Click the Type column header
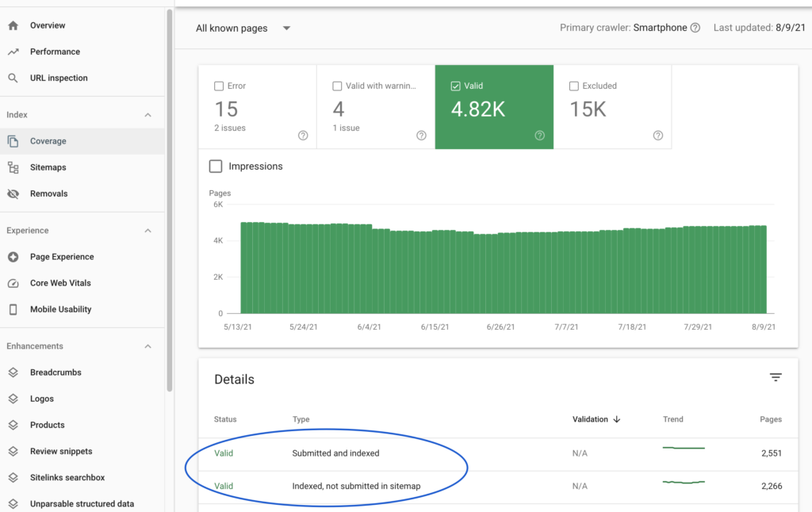The width and height of the screenshot is (812, 512). point(301,419)
